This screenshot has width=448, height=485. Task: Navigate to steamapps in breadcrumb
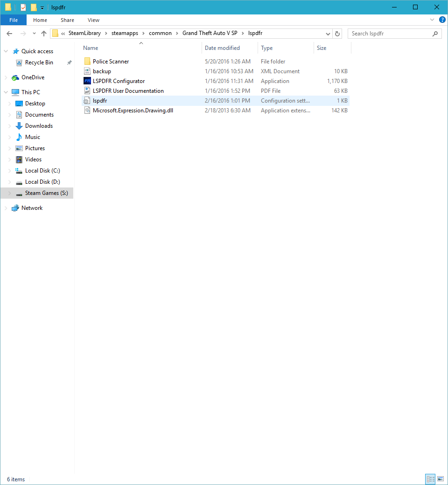pos(125,33)
